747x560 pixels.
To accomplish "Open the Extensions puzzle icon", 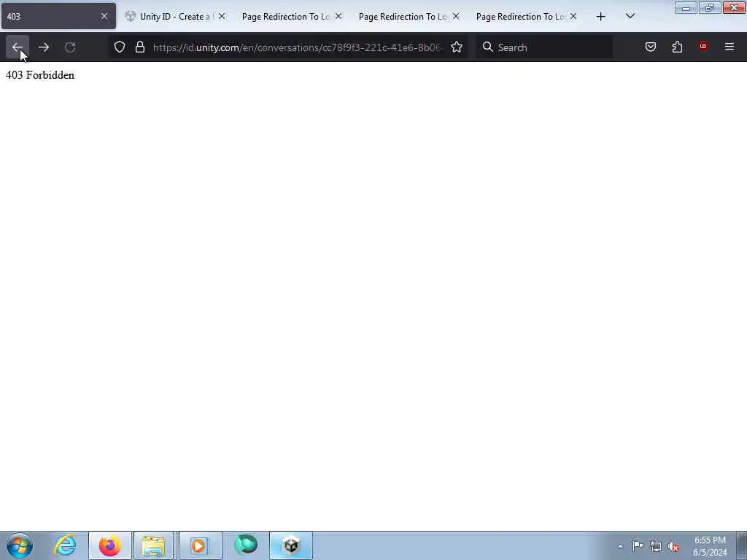I will (677, 47).
